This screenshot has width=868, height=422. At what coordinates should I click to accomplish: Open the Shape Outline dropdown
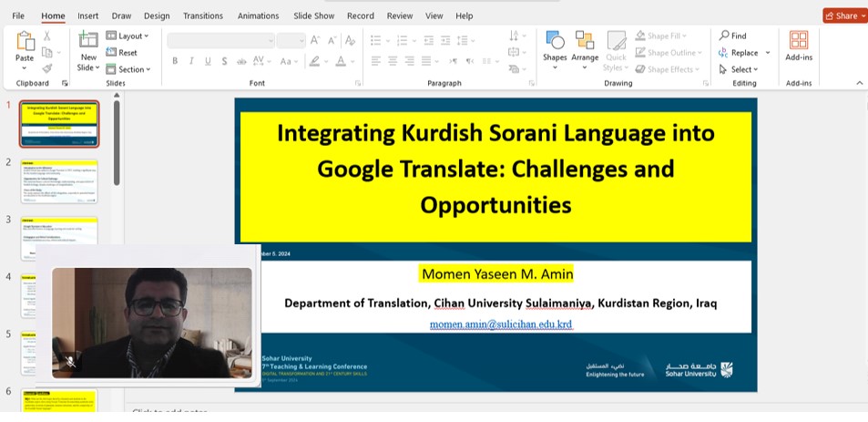(669, 53)
